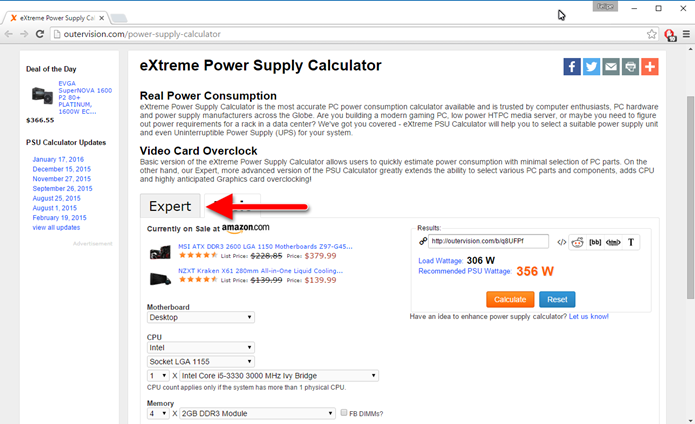
Task: Click the amazon.com logo
Action: pyautogui.click(x=245, y=228)
